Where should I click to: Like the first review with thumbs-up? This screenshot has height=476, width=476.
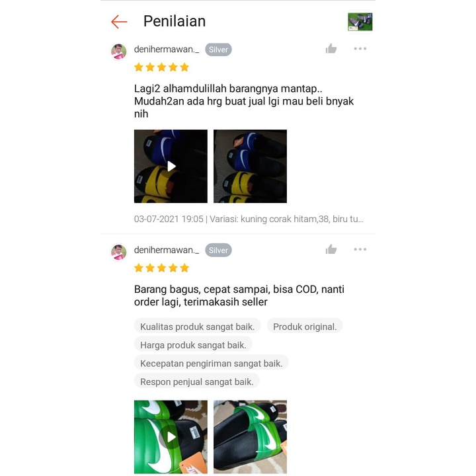point(331,48)
